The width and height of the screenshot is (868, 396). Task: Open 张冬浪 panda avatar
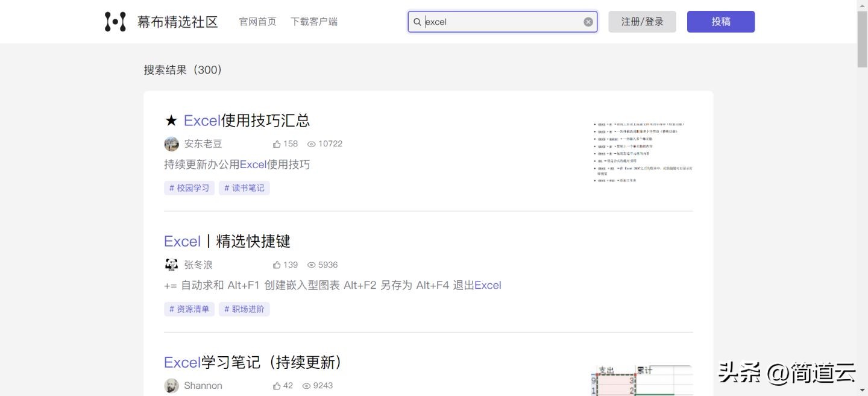[171, 265]
